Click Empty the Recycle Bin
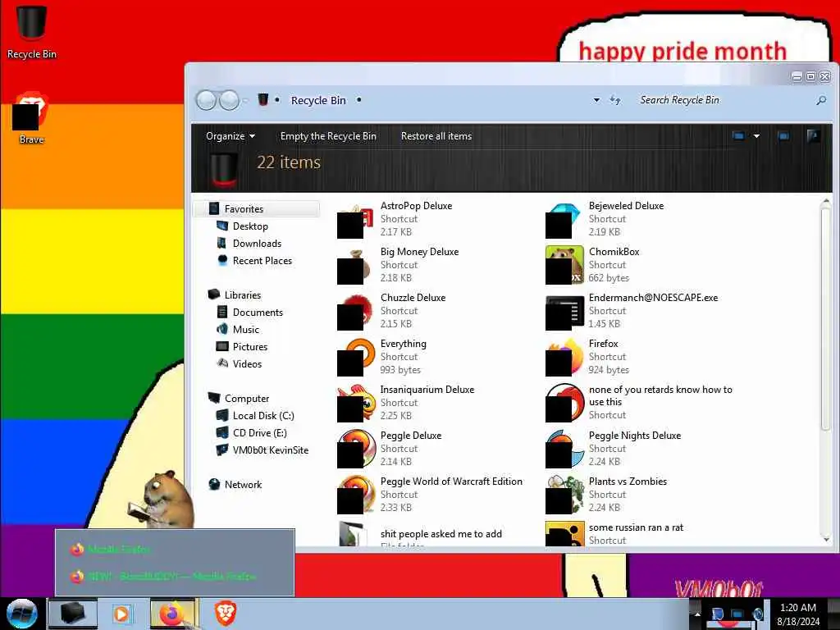The height and width of the screenshot is (630, 840). [x=328, y=136]
